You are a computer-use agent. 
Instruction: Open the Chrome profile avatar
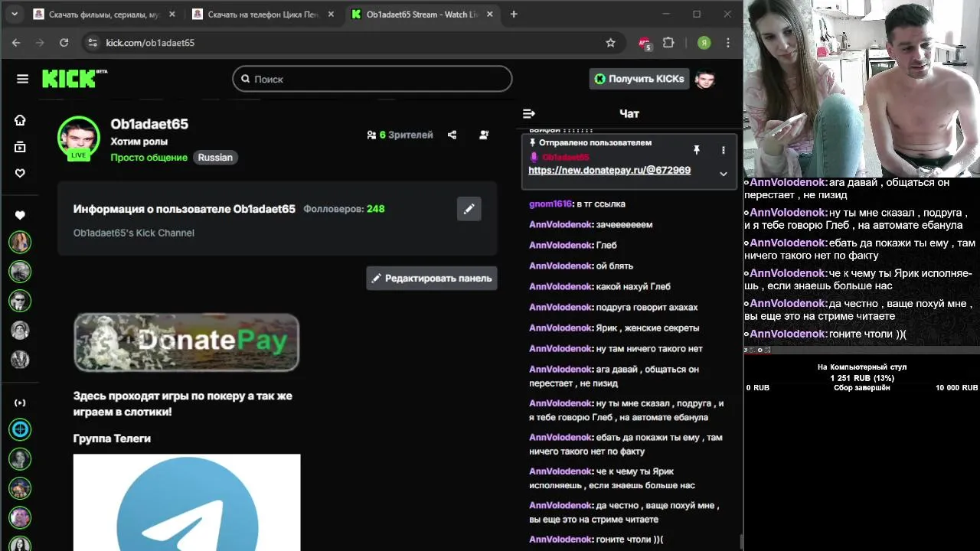(704, 43)
